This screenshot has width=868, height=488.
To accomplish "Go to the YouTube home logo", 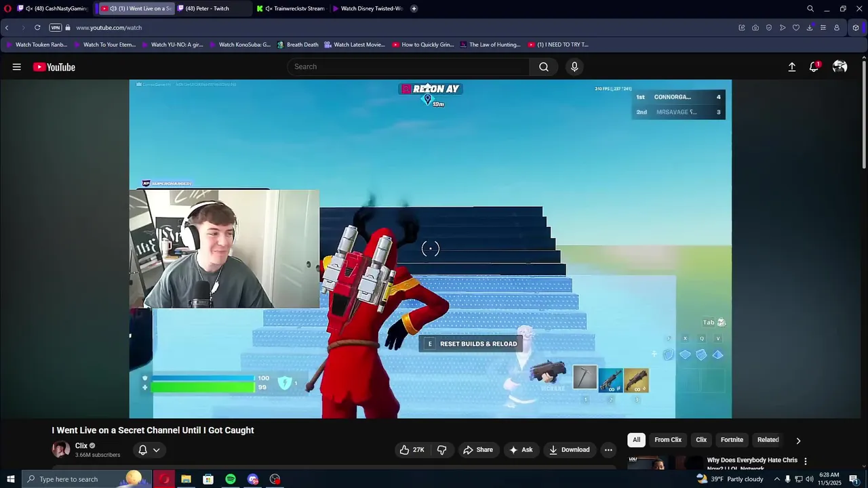I will pos(54,67).
